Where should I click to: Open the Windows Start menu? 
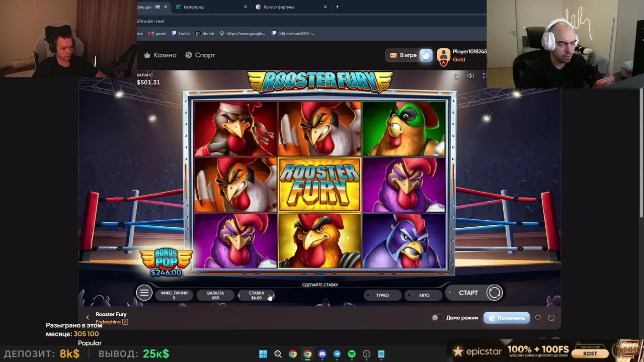coord(263,354)
